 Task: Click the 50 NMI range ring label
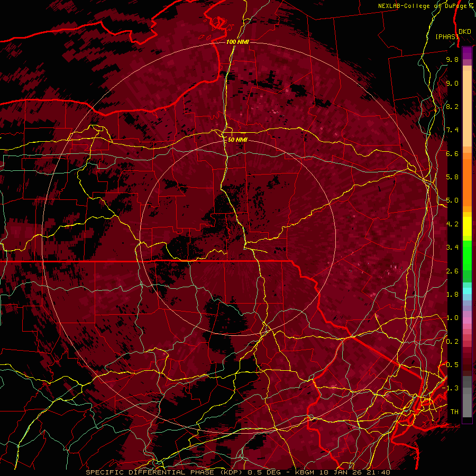[x=237, y=140]
